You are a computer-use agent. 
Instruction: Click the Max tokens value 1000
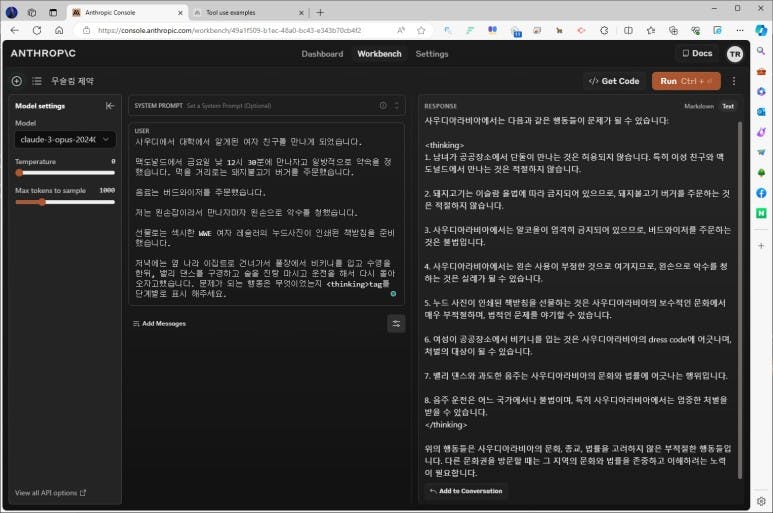pyautogui.click(x=107, y=190)
